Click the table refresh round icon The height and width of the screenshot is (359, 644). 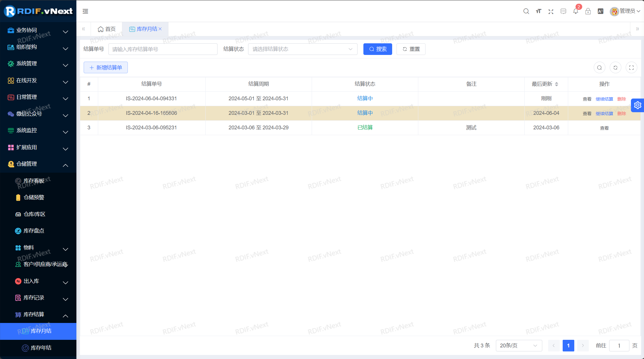(615, 68)
